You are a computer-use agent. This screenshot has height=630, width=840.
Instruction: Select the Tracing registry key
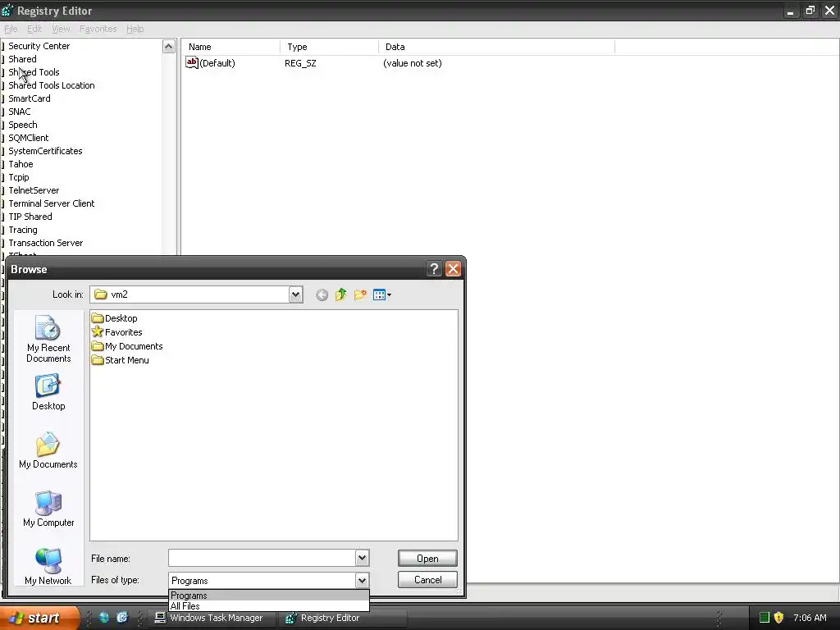(23, 230)
